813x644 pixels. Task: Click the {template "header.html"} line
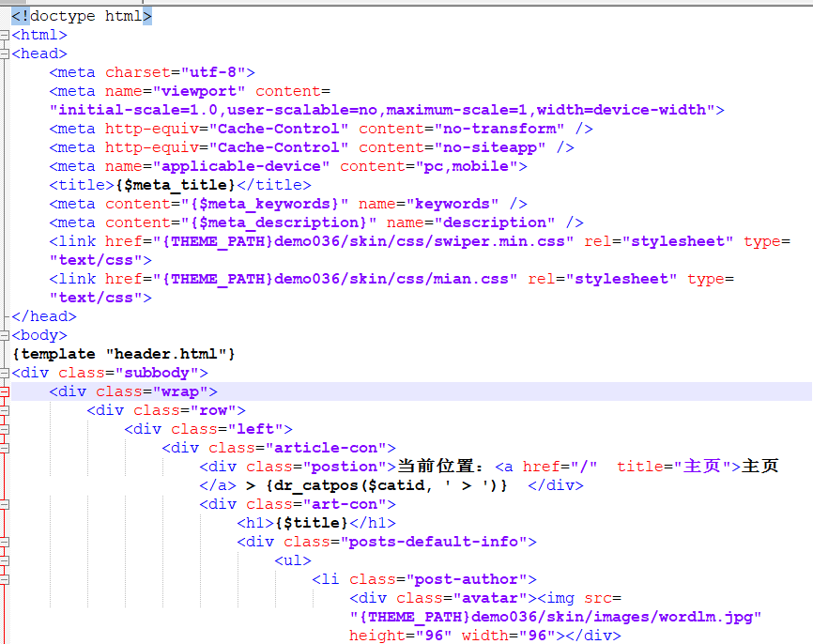tap(124, 354)
